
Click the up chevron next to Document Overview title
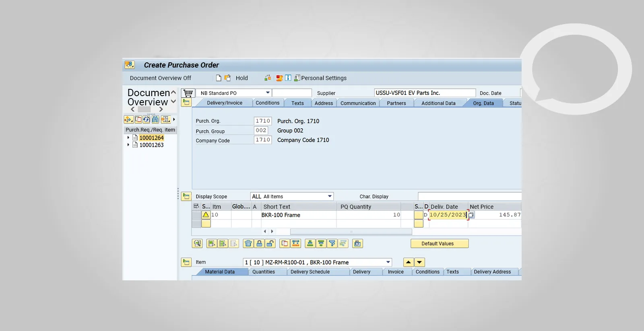[173, 93]
